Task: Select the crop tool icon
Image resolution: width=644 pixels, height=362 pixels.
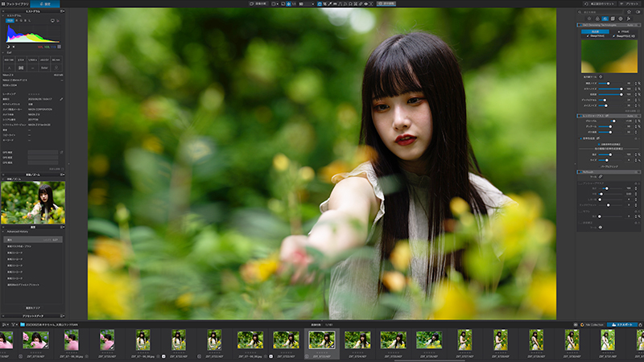Action: (x=324, y=4)
